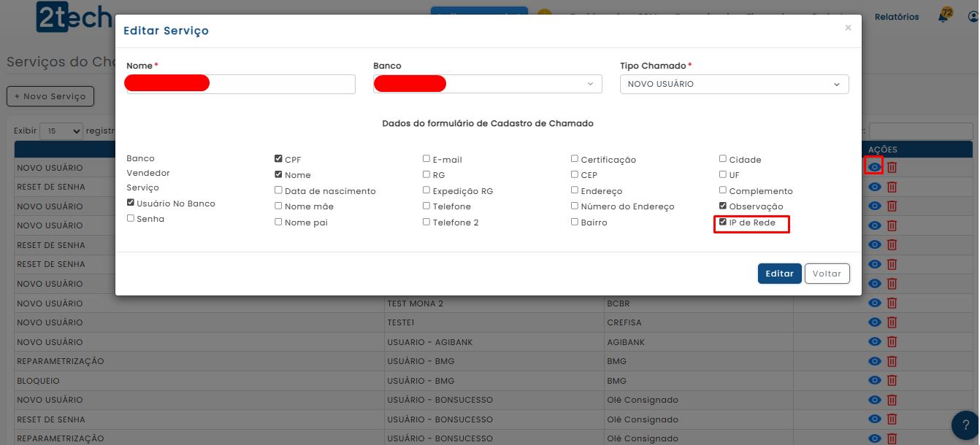View the BLOQUEIO service with eye icon
Image resolution: width=980 pixels, height=445 pixels.
(x=874, y=381)
